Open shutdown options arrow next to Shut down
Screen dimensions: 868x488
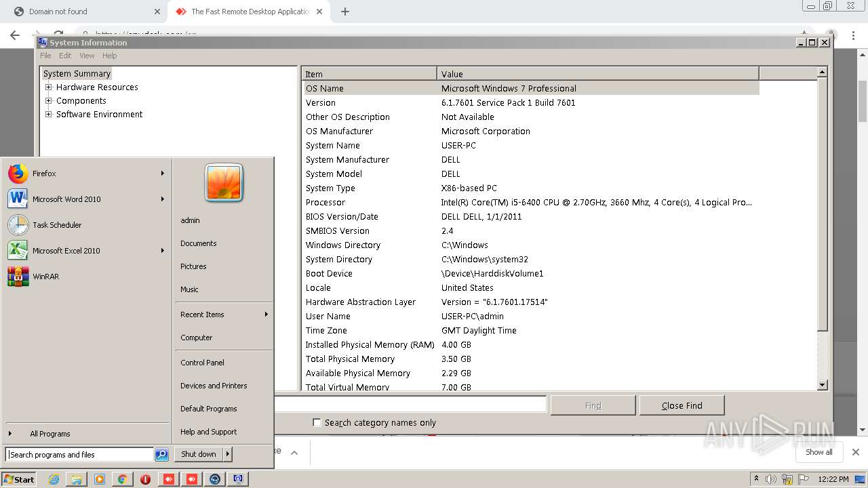228,454
